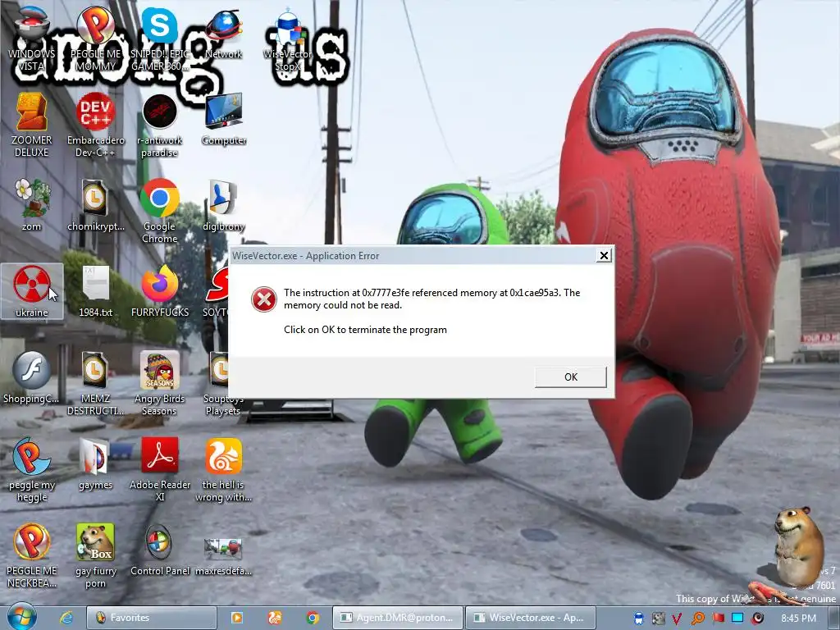Image resolution: width=840 pixels, height=630 pixels.
Task: Select the Computer desktop icon
Action: 223,119
